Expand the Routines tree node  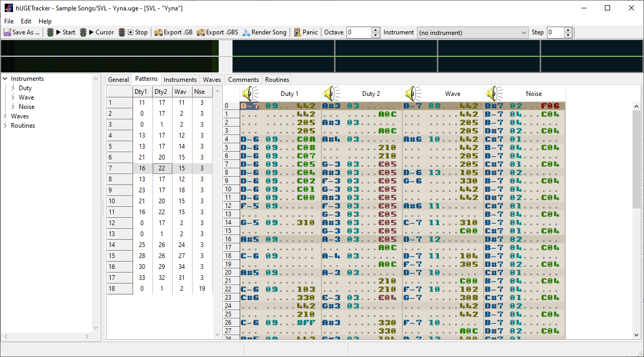coord(5,126)
